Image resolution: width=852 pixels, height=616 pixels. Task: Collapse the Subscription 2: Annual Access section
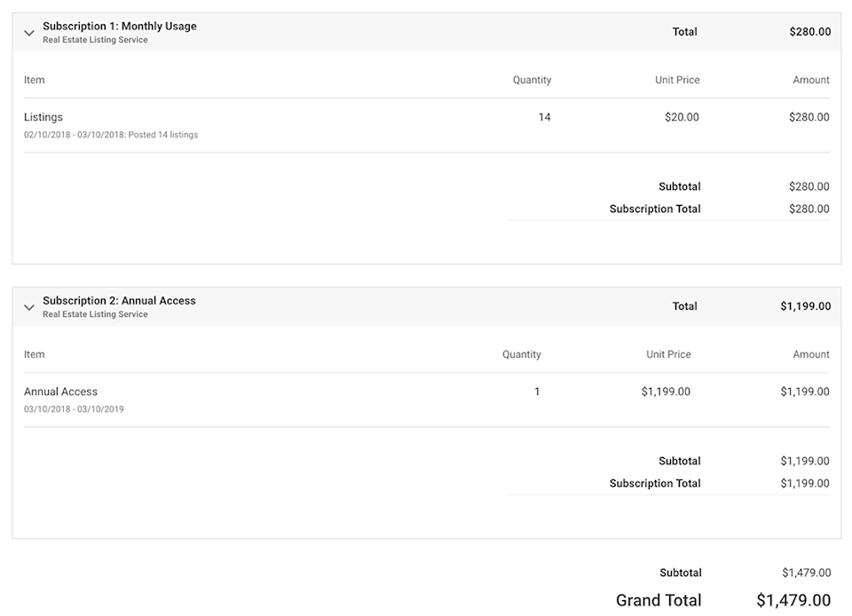29,307
